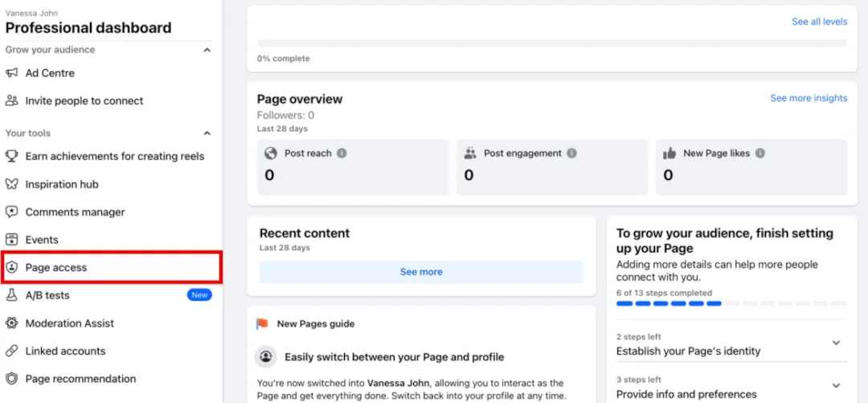The image size is (868, 403).
Task: Click the info icon beside Post reach
Action: point(342,153)
